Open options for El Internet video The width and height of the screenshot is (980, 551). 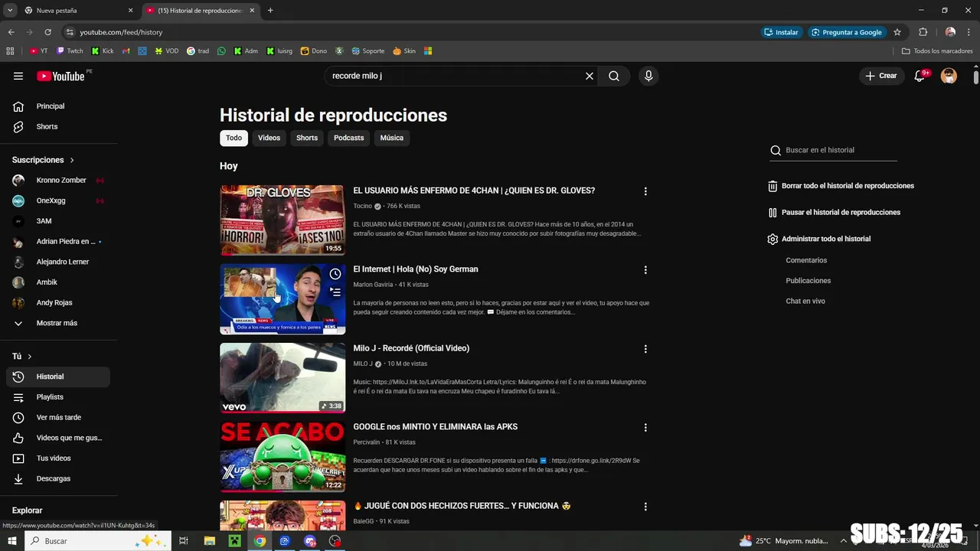point(645,270)
